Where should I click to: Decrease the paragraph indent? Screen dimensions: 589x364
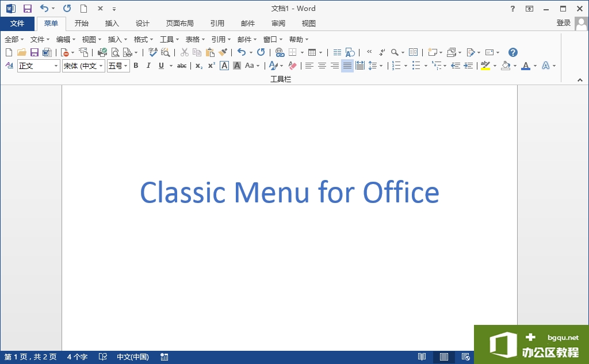(x=456, y=66)
